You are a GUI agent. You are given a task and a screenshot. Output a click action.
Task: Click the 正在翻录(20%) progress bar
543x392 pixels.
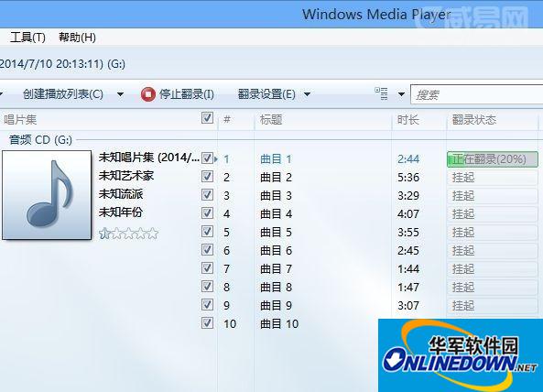pos(493,159)
